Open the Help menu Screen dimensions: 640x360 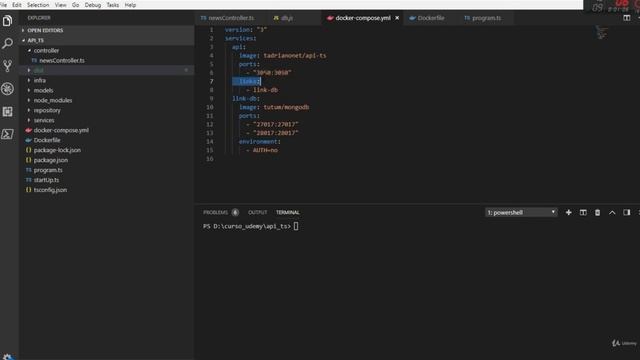pyautogui.click(x=130, y=5)
